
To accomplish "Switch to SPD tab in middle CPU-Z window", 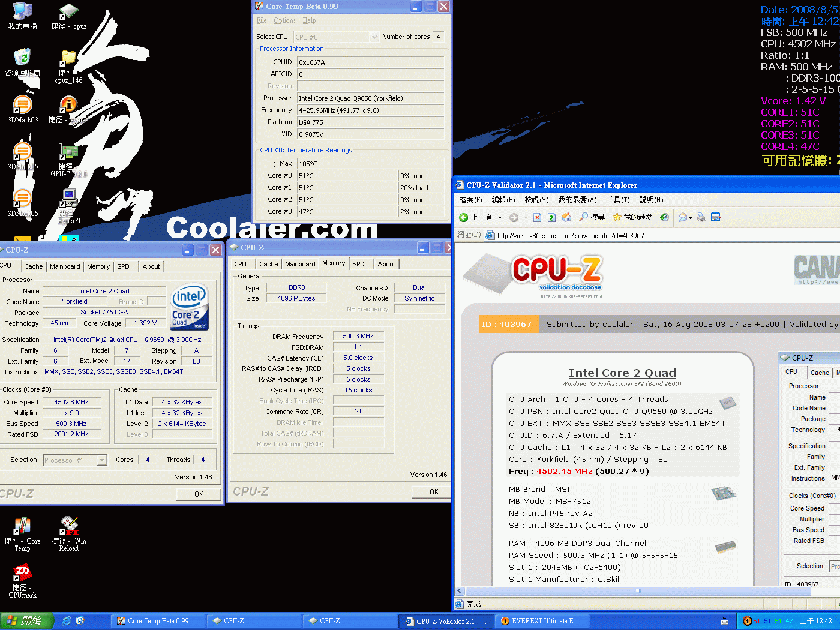I will tap(358, 264).
